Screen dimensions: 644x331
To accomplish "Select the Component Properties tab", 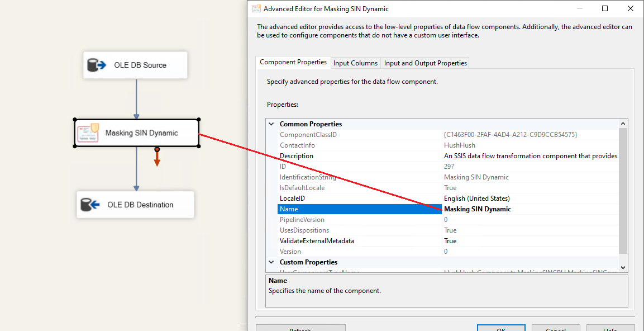I will 293,63.
